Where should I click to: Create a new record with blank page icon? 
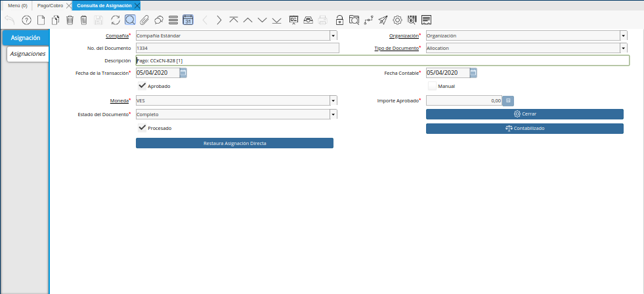tap(41, 20)
